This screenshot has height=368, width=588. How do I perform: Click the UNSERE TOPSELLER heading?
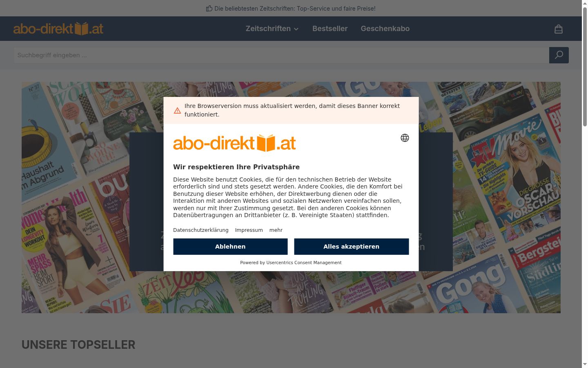coord(78,345)
